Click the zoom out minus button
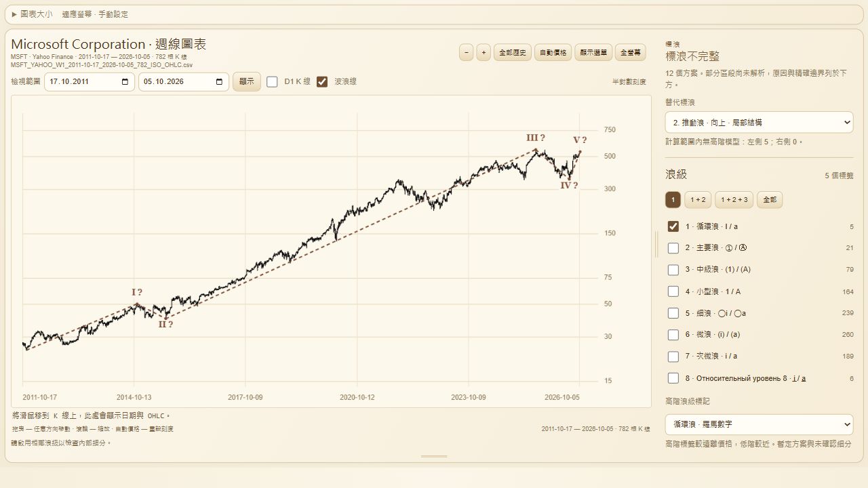This screenshot has width=868, height=488. (x=466, y=53)
